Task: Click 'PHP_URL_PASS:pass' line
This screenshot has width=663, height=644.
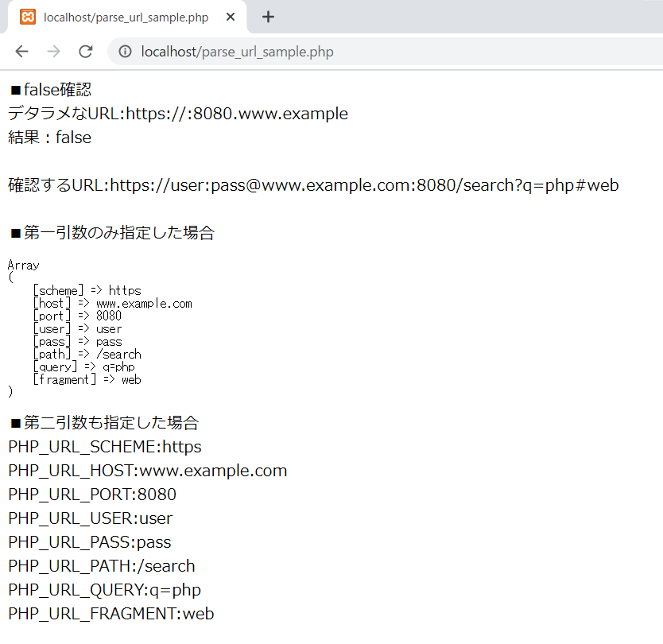Action: (x=90, y=542)
